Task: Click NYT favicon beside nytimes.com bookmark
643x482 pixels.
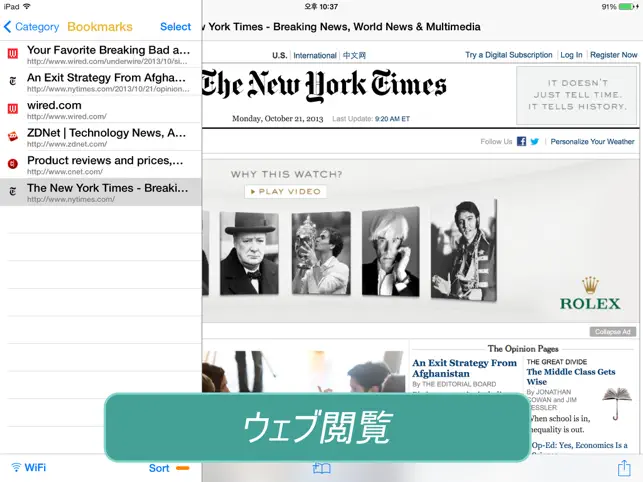Action: (x=13, y=191)
